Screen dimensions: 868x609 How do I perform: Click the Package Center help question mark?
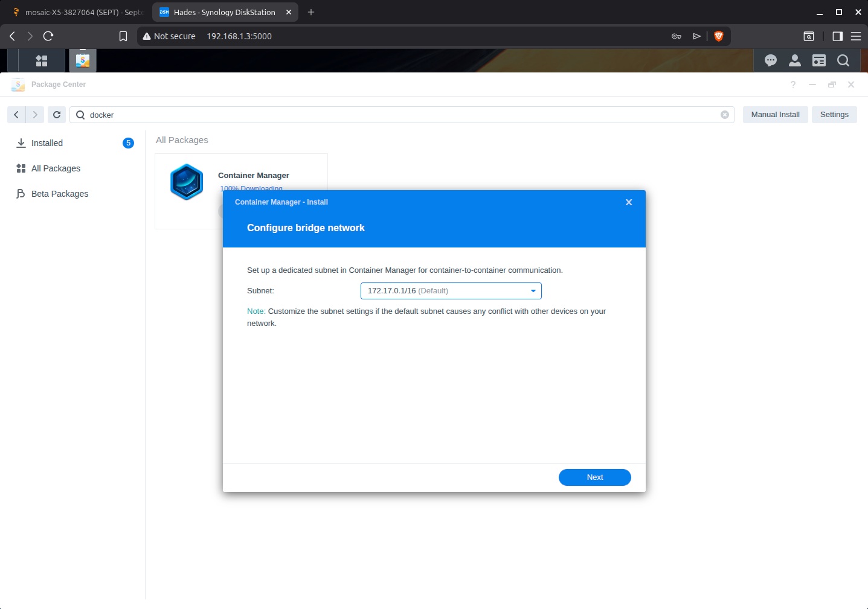click(x=793, y=84)
